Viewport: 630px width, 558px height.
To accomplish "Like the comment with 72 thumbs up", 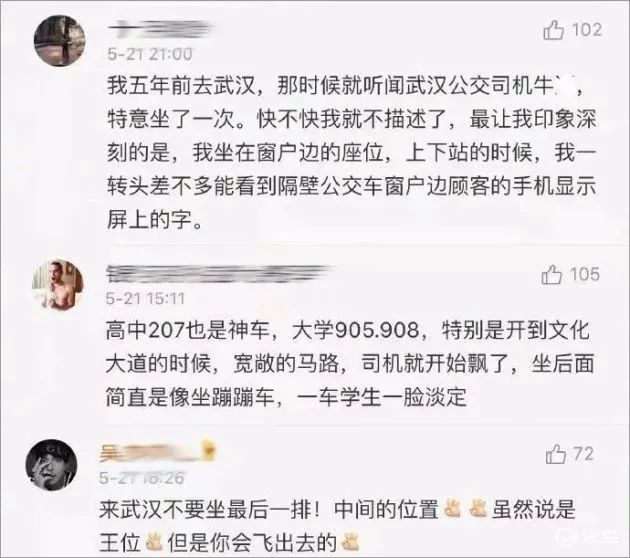I will (x=556, y=454).
